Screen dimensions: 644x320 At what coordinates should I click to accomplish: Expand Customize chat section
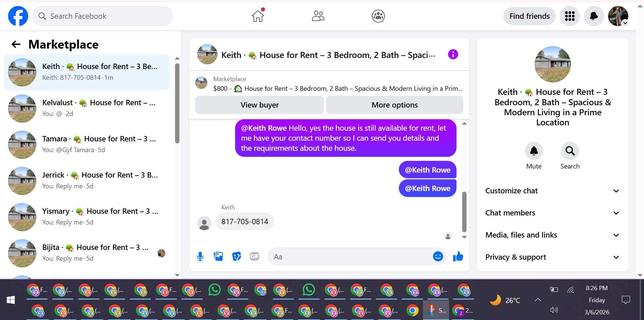552,191
